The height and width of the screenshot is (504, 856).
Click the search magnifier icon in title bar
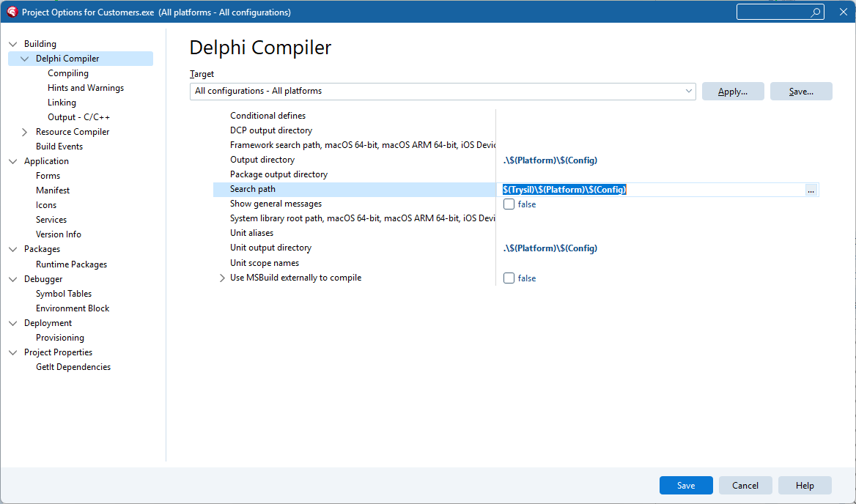tap(816, 12)
